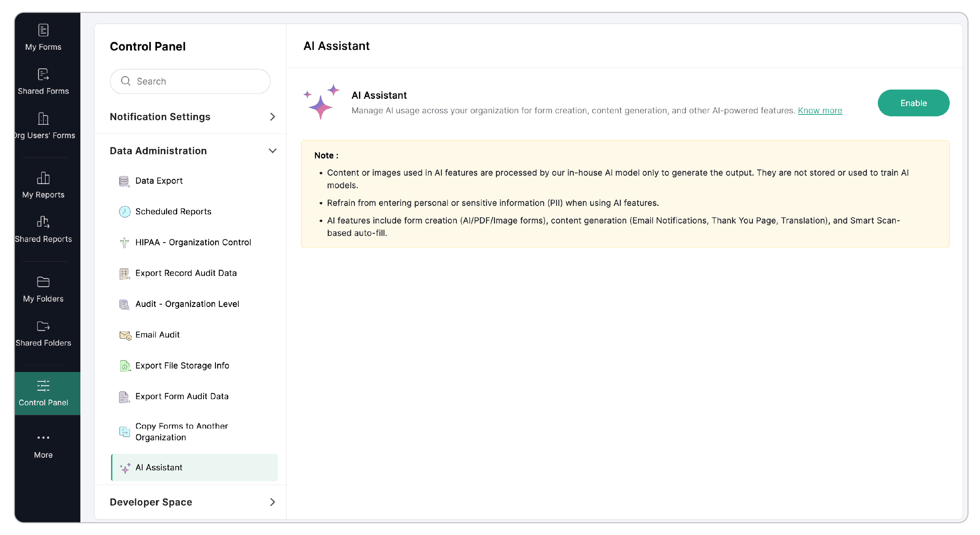The image size is (980, 535).
Task: Open Shared Reports section
Action: coord(43,230)
